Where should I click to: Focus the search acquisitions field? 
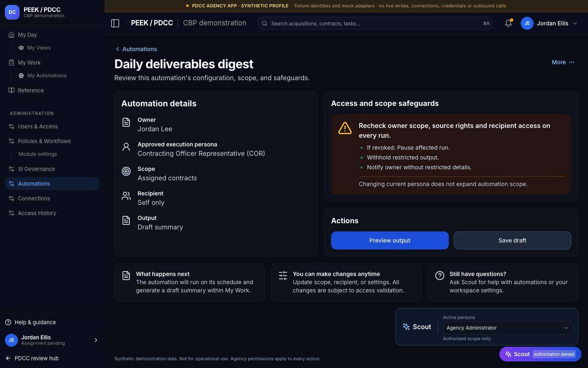click(375, 23)
